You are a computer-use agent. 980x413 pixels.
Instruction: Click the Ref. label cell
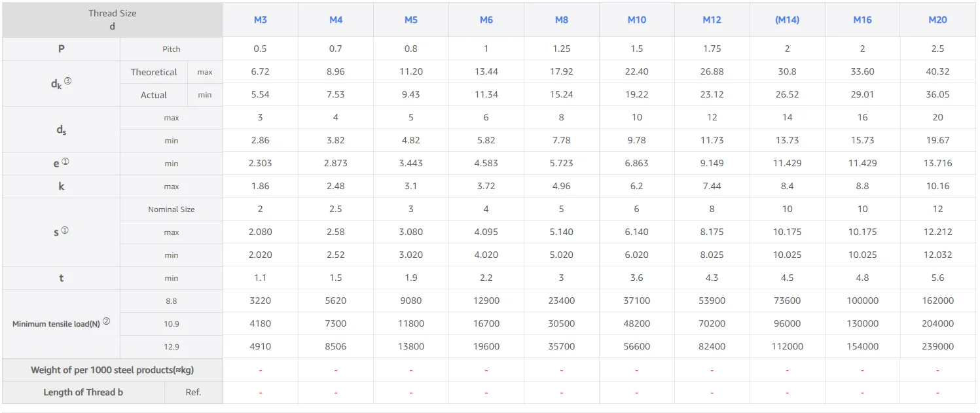194,392
